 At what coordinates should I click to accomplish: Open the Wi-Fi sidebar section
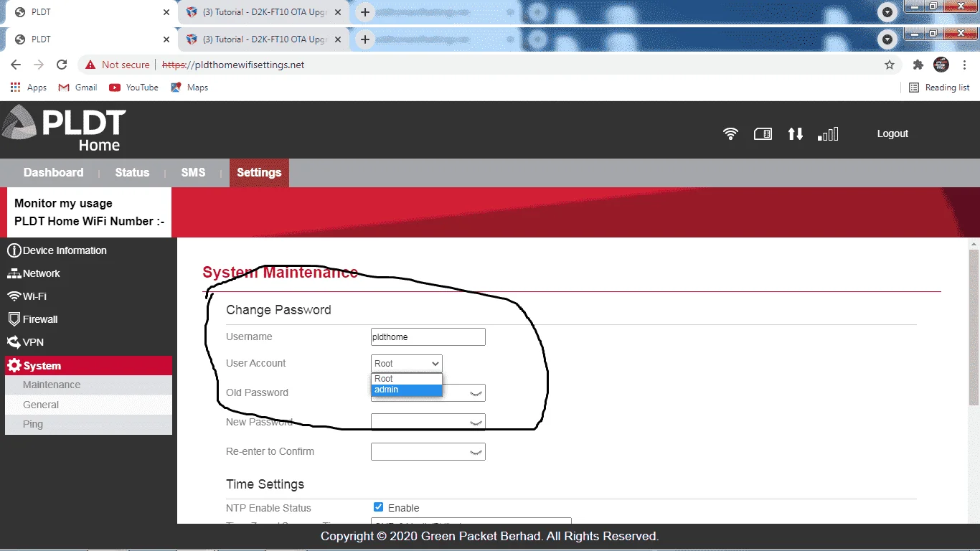[27, 296]
